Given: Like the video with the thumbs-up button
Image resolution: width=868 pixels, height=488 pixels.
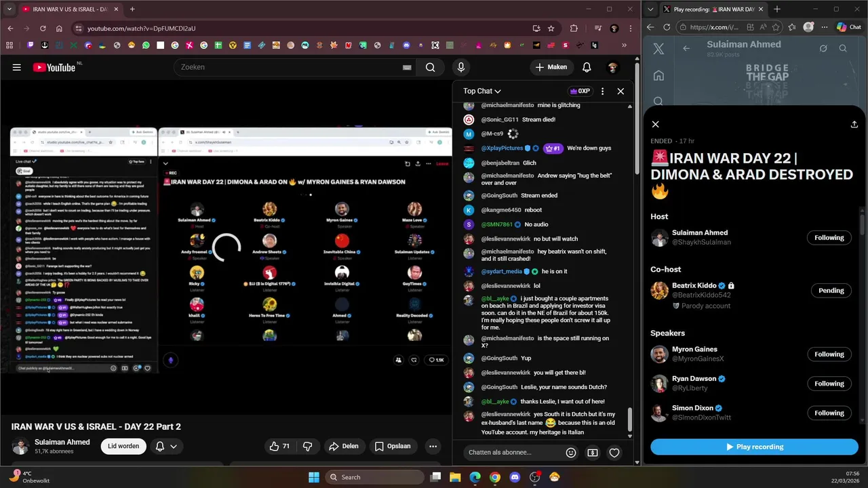Looking at the screenshot, I should point(279,446).
